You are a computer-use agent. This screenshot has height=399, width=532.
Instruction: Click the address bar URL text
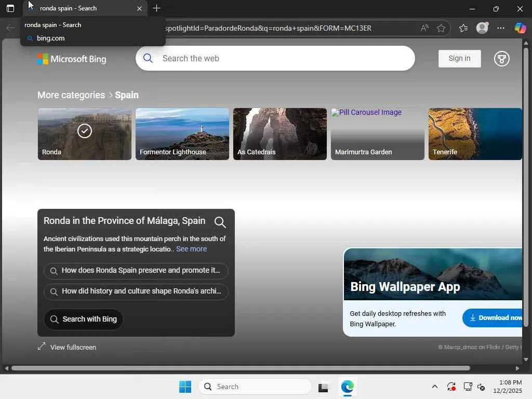tap(268, 28)
